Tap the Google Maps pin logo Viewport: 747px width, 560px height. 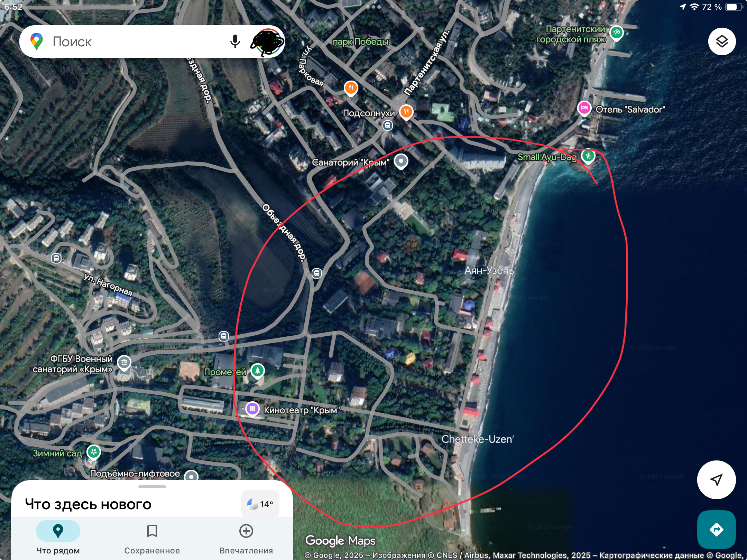click(36, 41)
